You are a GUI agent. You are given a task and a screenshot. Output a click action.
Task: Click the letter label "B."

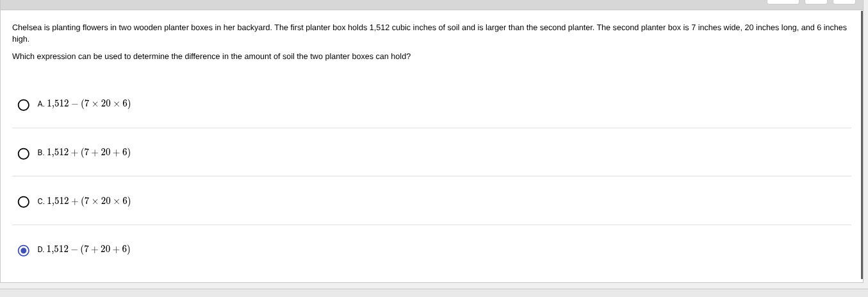coord(41,153)
